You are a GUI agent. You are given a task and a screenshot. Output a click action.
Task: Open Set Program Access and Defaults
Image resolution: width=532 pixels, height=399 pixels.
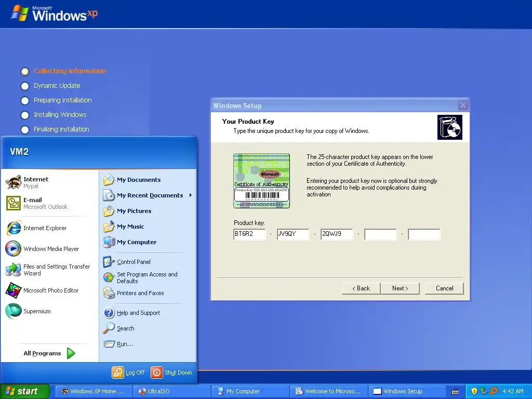point(140,277)
